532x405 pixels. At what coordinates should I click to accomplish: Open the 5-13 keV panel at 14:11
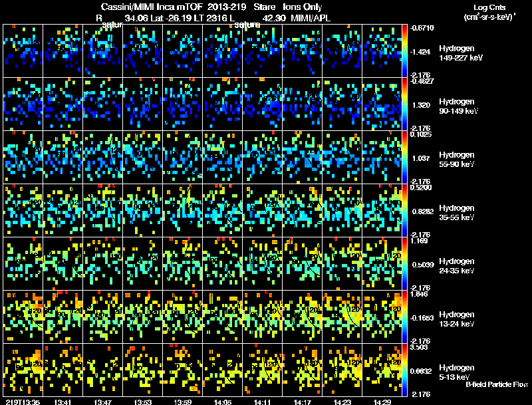tap(262, 370)
